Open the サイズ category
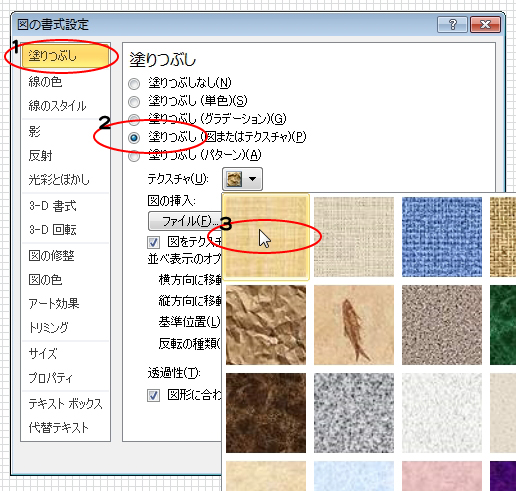 point(43,353)
